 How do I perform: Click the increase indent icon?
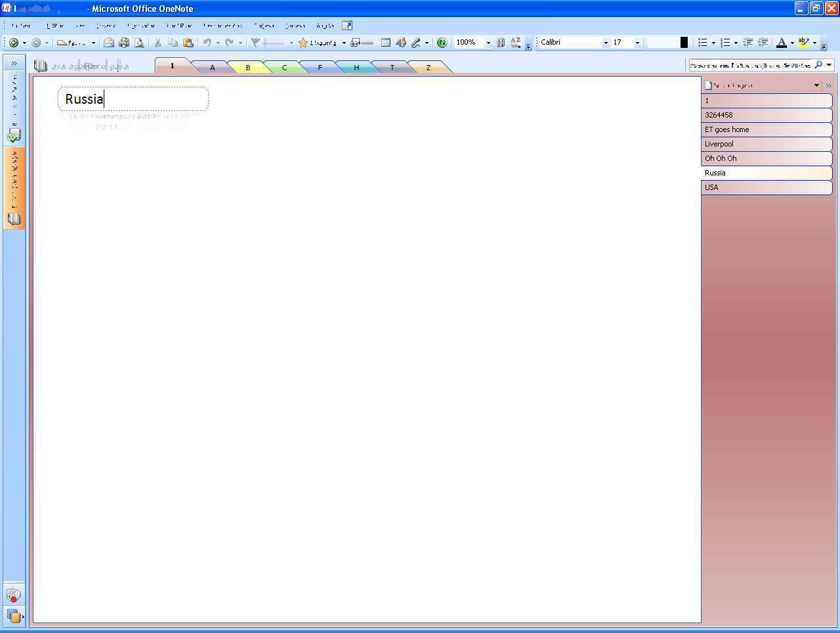point(763,43)
